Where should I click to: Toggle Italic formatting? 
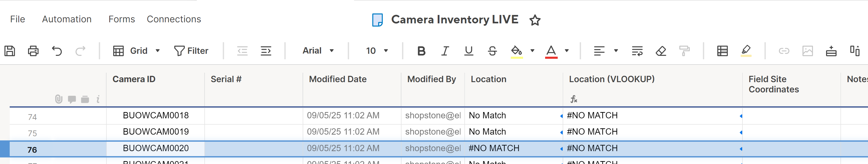[445, 51]
